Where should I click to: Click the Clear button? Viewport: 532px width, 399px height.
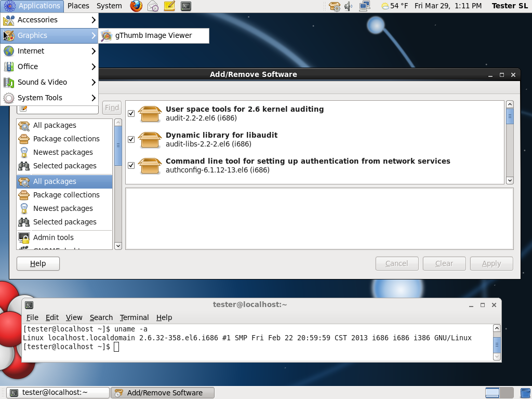point(444,263)
